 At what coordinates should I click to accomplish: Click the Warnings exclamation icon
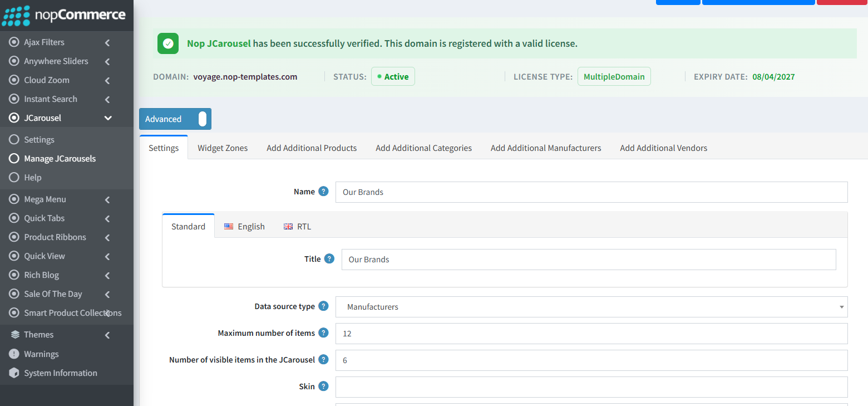[14, 354]
